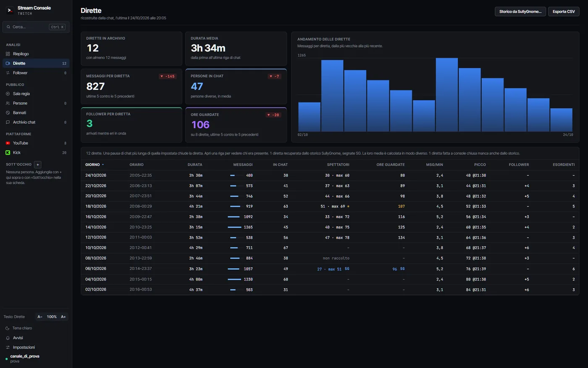588x368 pixels.
Task: Click the Avvisi bell icon
Action: pyautogui.click(x=8, y=338)
